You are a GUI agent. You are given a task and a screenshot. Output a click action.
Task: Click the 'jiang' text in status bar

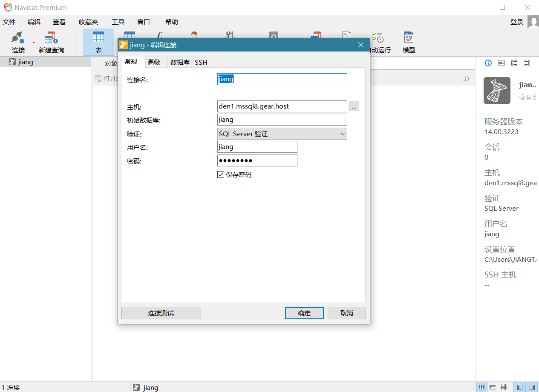pos(151,387)
